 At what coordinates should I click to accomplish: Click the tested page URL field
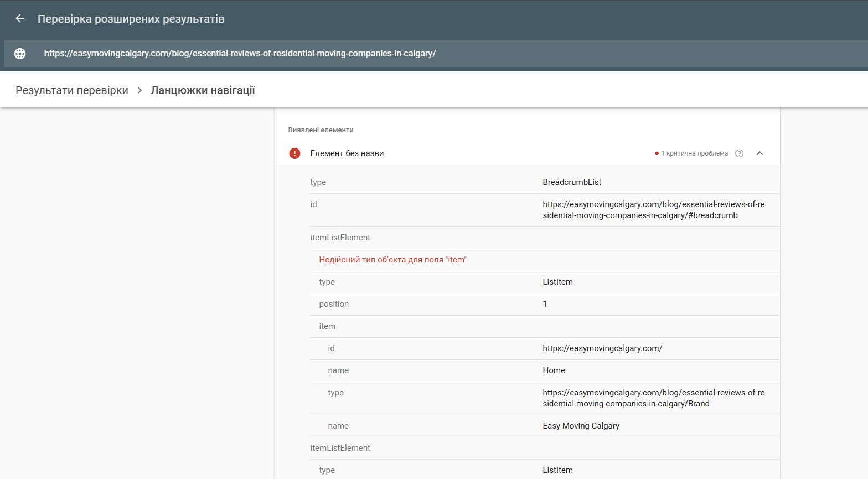[x=240, y=54]
